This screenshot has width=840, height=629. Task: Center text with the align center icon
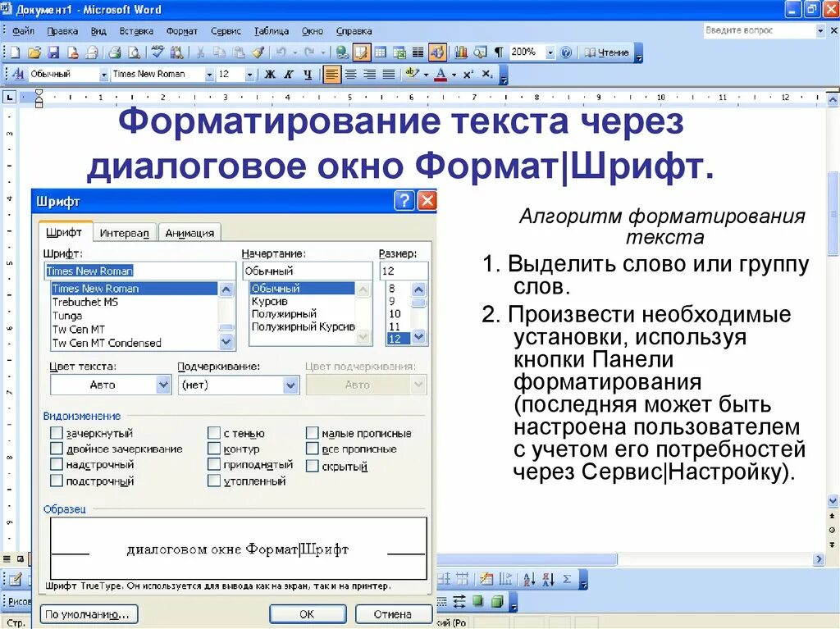click(351, 74)
